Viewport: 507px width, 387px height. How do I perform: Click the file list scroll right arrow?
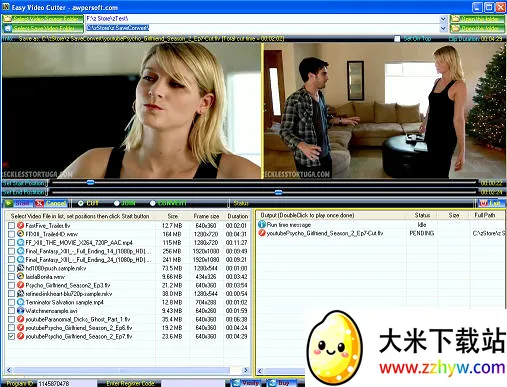[x=246, y=370]
